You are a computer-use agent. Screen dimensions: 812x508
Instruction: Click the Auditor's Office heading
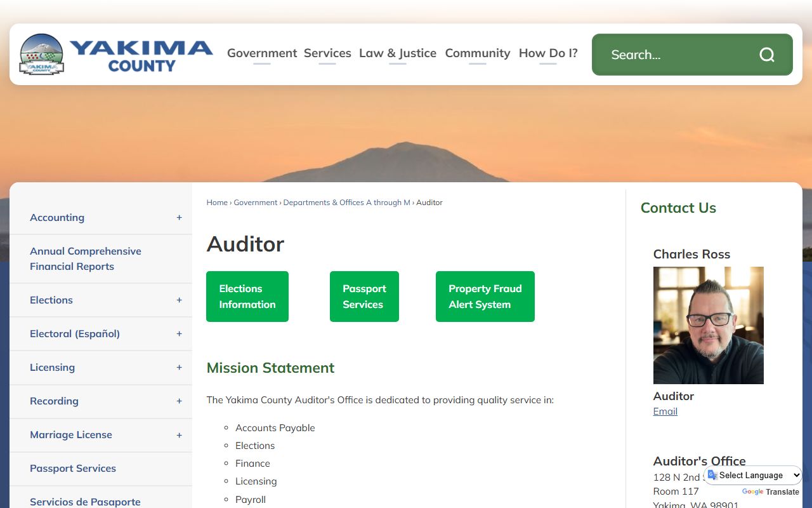pos(700,461)
